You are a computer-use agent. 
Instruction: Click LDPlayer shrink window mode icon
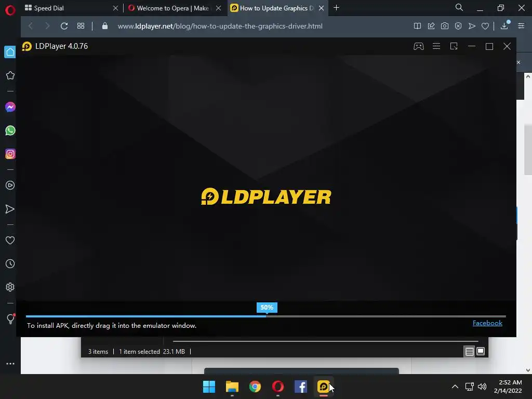(x=454, y=46)
